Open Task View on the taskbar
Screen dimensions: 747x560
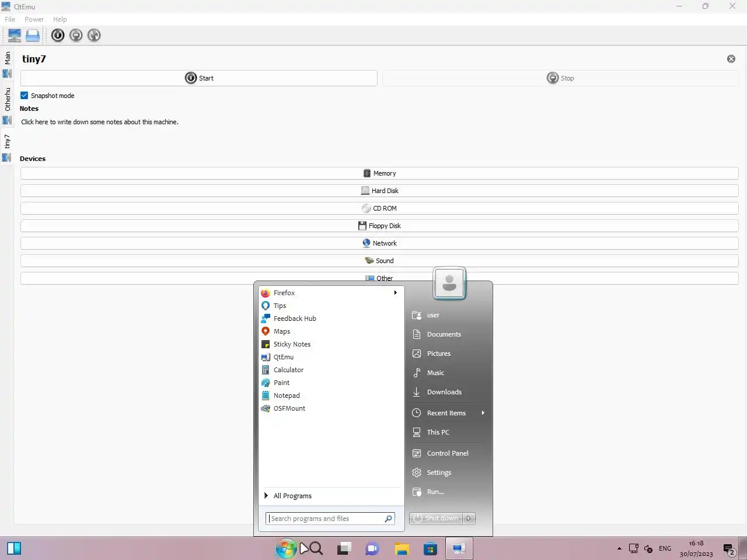pyautogui.click(x=344, y=548)
